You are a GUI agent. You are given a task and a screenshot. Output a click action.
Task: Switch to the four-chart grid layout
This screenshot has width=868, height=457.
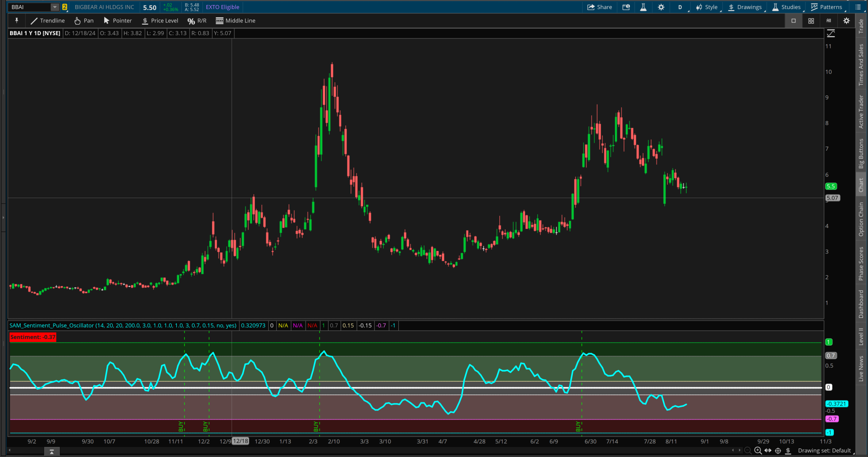click(811, 21)
